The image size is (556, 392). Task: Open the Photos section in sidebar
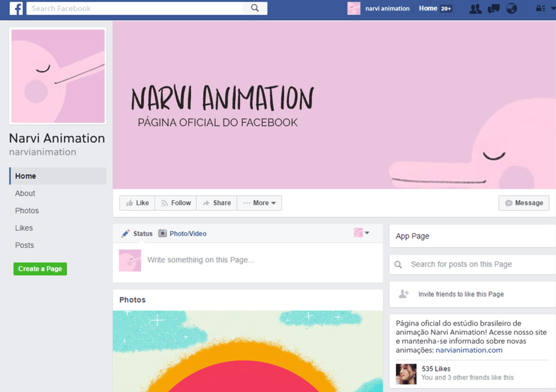(27, 211)
